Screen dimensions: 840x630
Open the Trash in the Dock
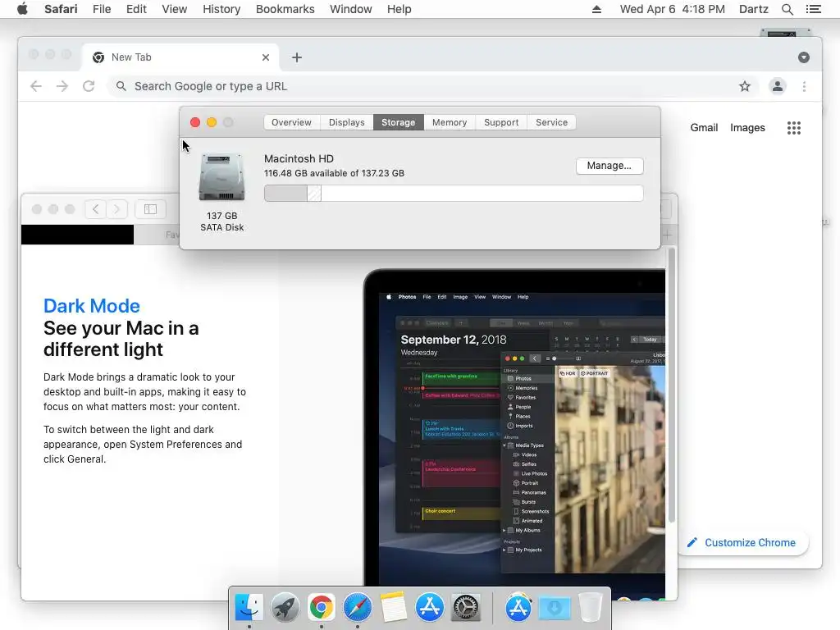pyautogui.click(x=591, y=607)
